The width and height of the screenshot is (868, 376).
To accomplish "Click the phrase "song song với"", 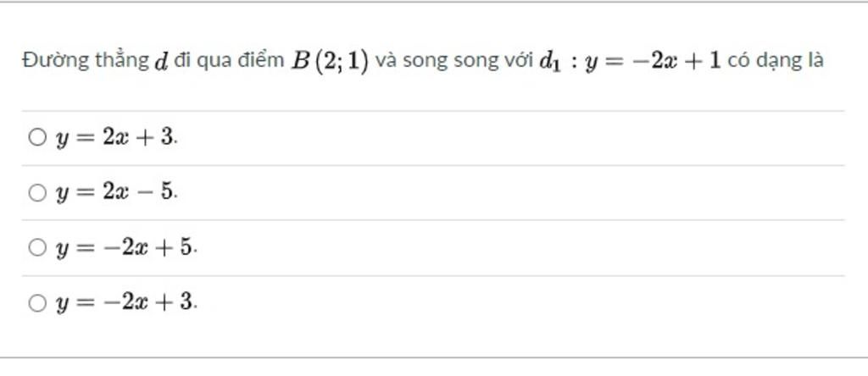I will [x=468, y=60].
